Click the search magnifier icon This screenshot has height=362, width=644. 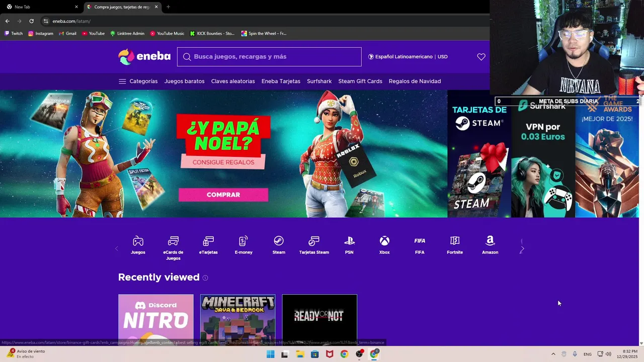pos(187,57)
